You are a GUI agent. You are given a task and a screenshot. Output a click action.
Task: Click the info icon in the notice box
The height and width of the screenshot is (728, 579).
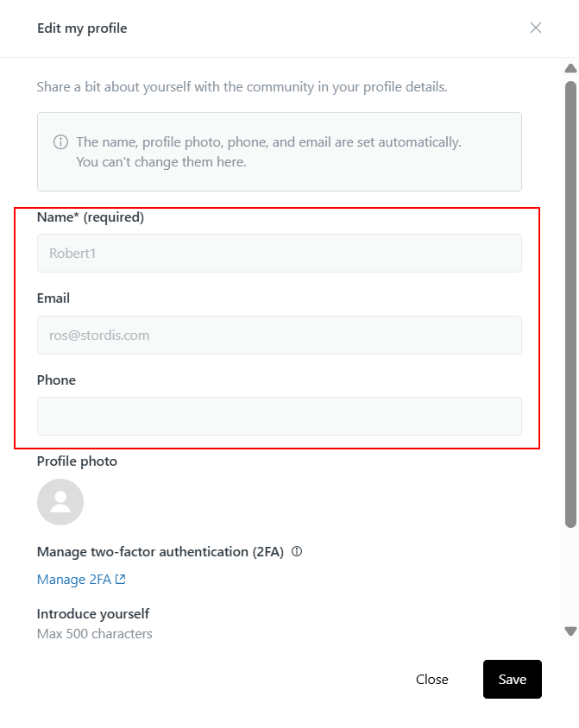point(60,141)
